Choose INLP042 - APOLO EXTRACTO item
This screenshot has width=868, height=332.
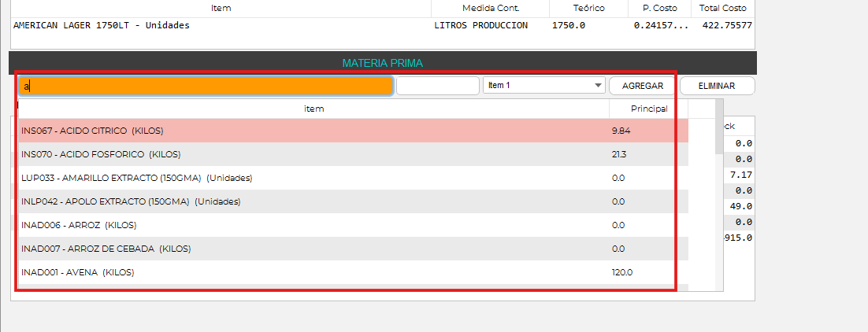click(315, 201)
